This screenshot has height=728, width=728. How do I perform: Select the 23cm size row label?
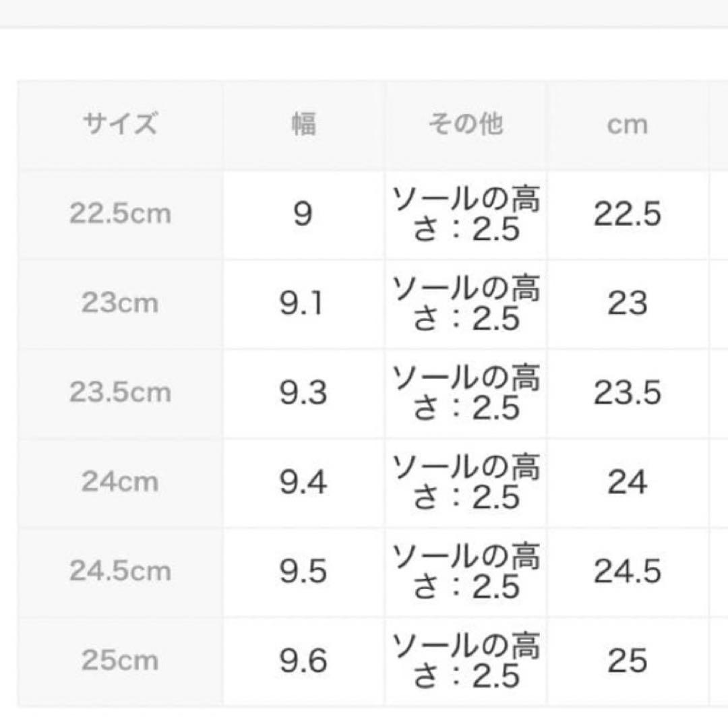pyautogui.click(x=120, y=303)
